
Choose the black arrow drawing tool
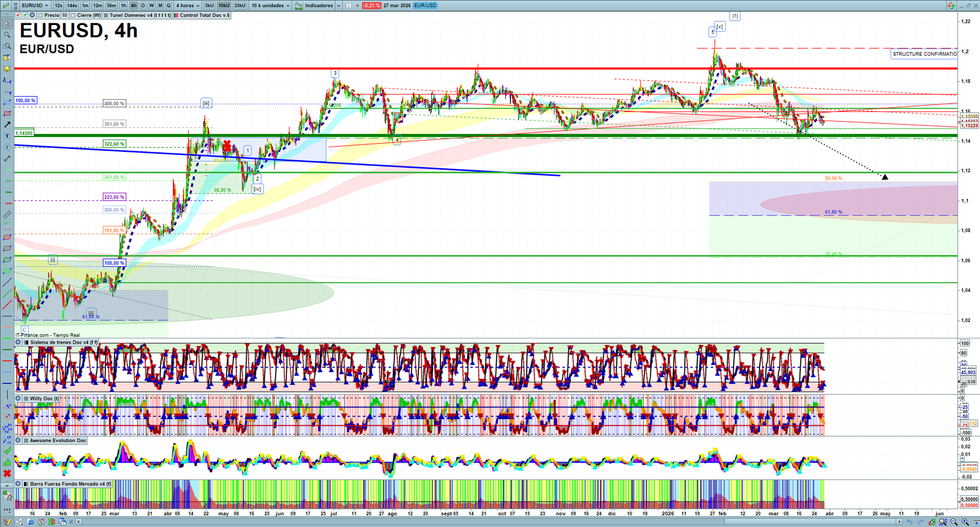point(7,125)
